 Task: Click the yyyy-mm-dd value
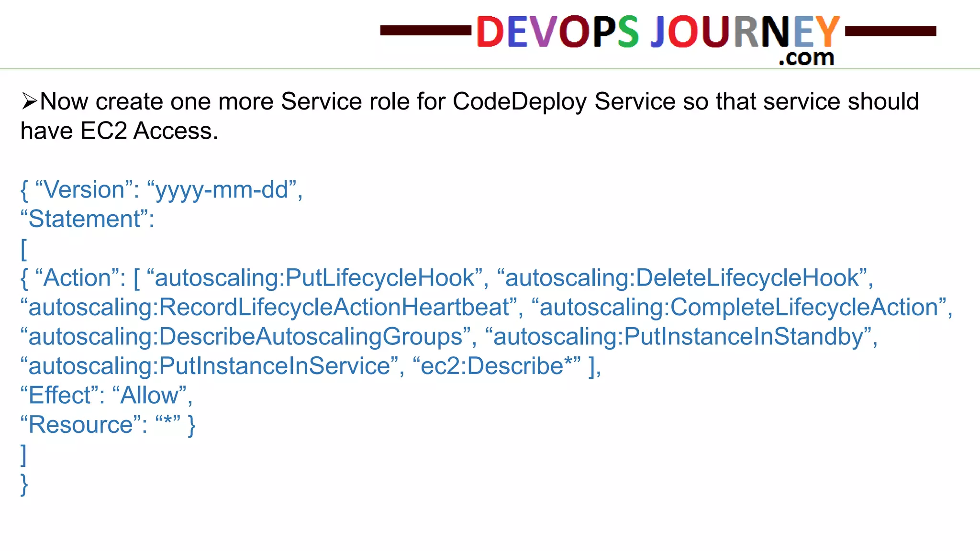pyautogui.click(x=222, y=190)
